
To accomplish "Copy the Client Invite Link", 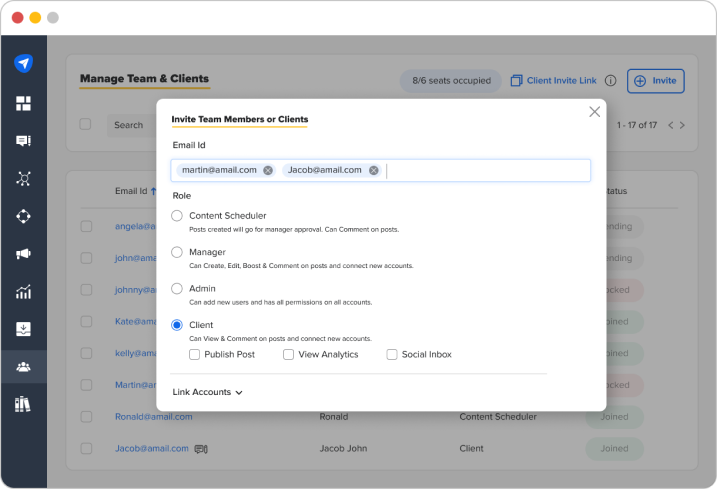I will (554, 81).
